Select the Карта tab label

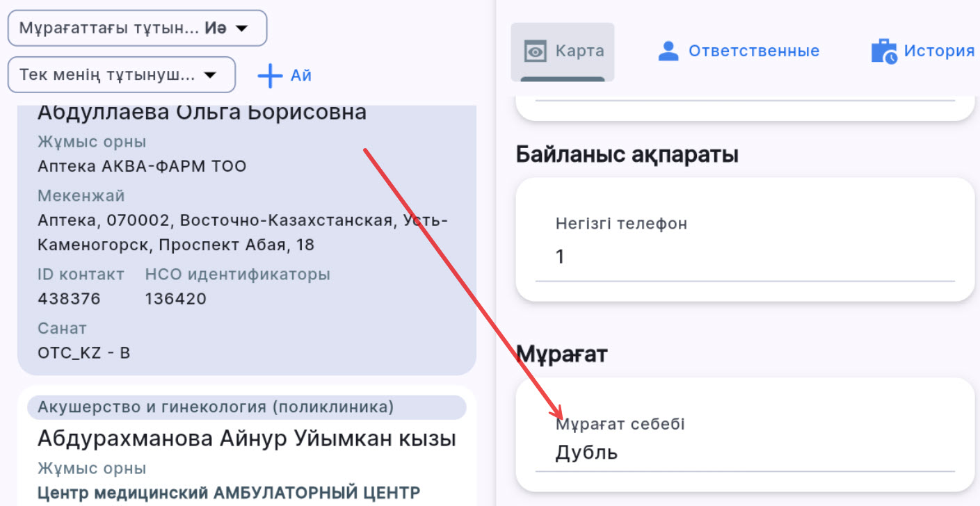579,51
